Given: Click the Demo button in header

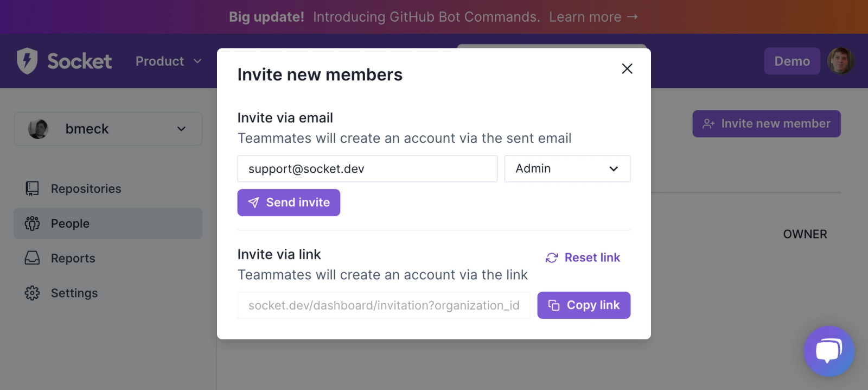Looking at the screenshot, I should coord(792,61).
